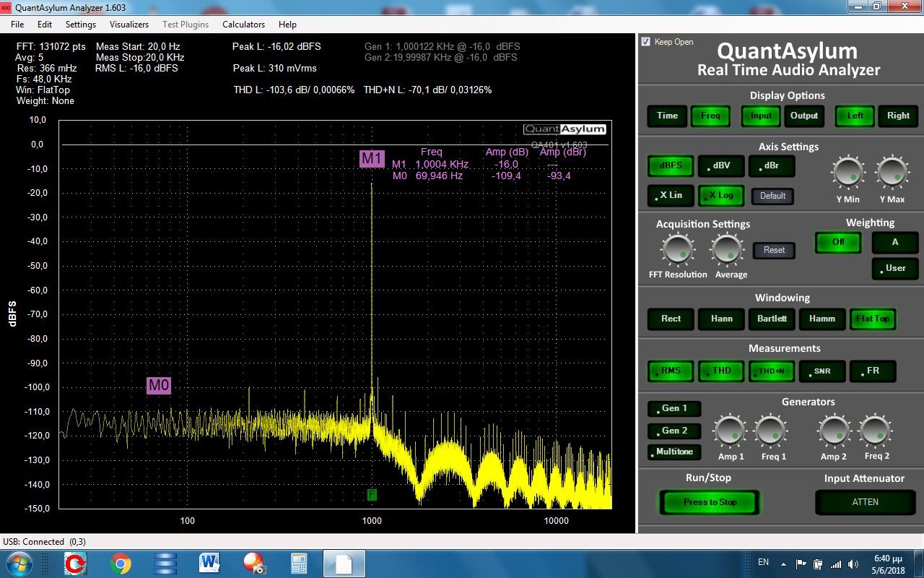924x578 pixels.
Task: Click the M1 marker label on graph
Action: tap(372, 159)
